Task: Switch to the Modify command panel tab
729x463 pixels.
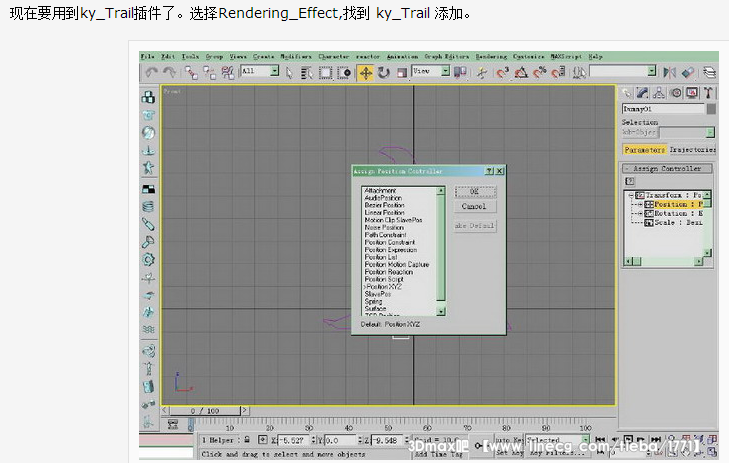Action: pyautogui.click(x=643, y=93)
